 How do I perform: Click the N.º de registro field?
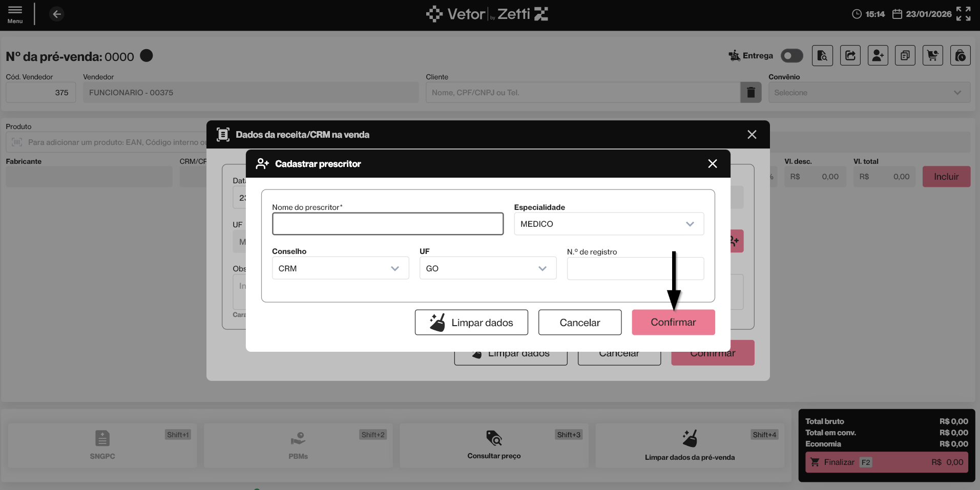636,268
